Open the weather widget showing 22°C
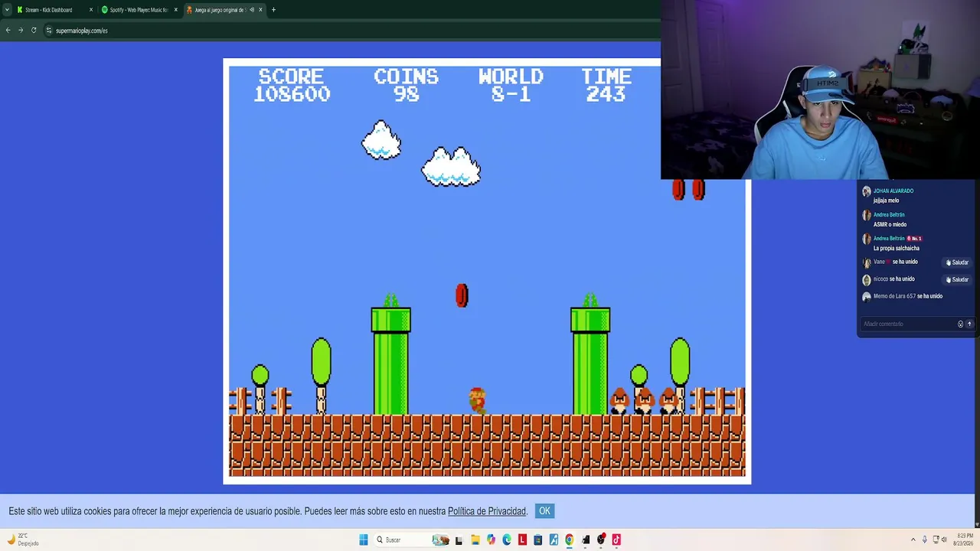This screenshot has height=551, width=980. pos(23,540)
